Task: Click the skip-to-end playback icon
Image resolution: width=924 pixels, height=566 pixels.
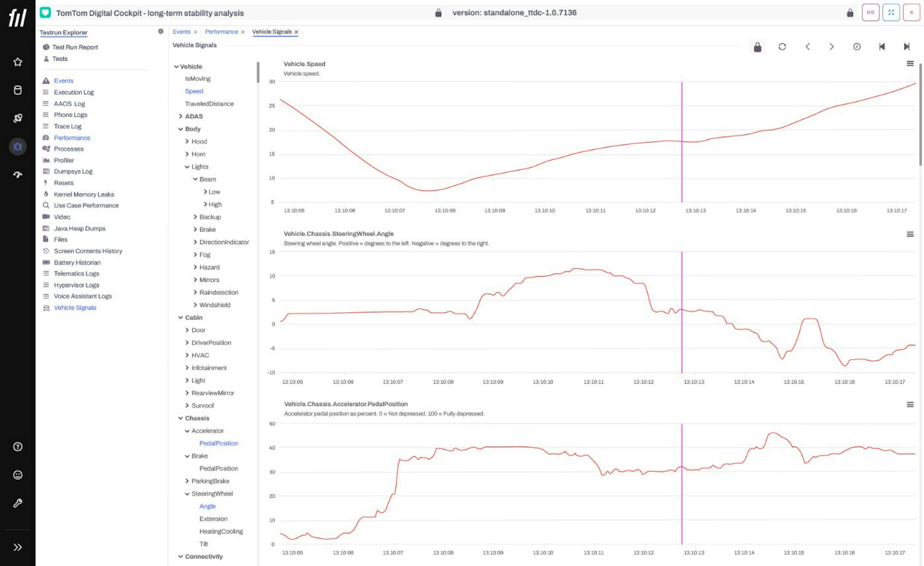Action: tap(907, 46)
